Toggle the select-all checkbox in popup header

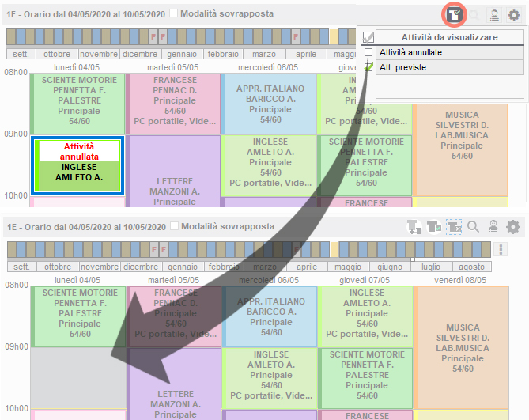click(368, 37)
